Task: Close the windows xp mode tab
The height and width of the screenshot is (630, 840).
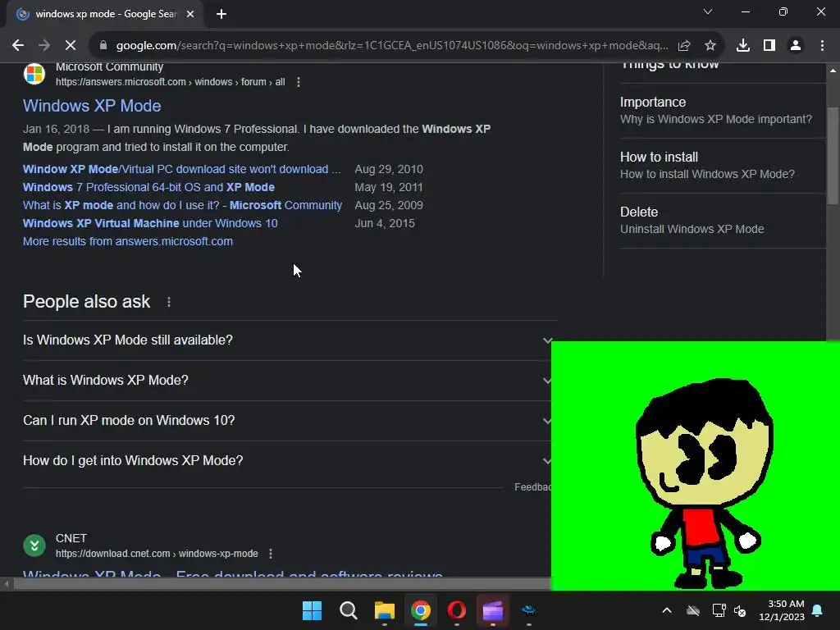Action: click(190, 14)
